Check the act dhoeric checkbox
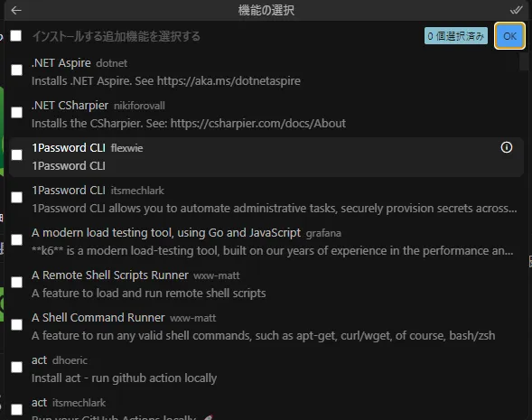532x420 pixels. (16, 368)
